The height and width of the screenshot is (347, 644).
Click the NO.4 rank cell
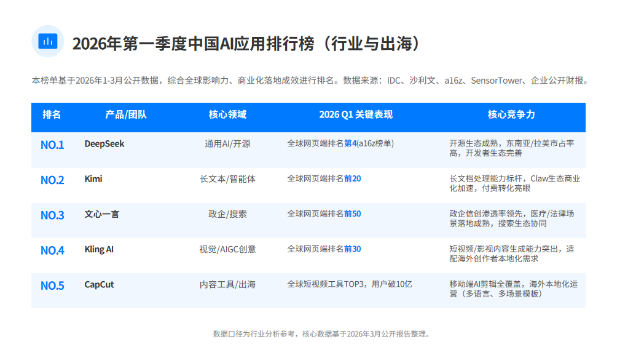pos(52,250)
